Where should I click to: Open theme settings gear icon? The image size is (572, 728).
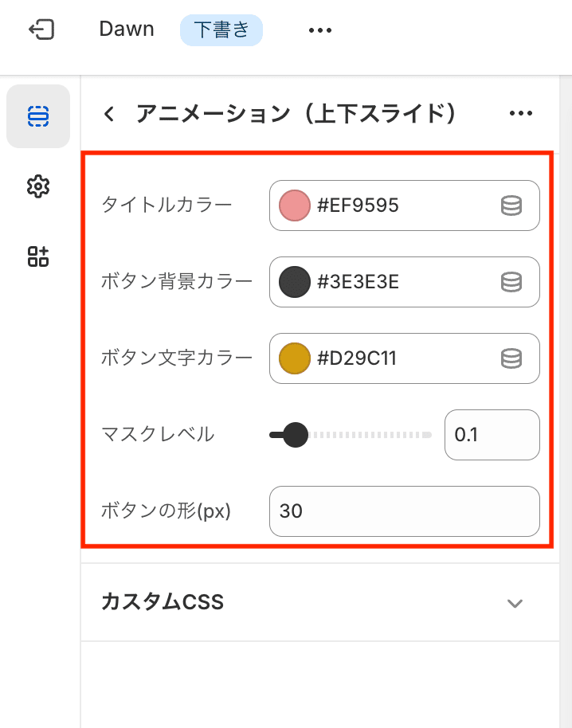coord(38,186)
